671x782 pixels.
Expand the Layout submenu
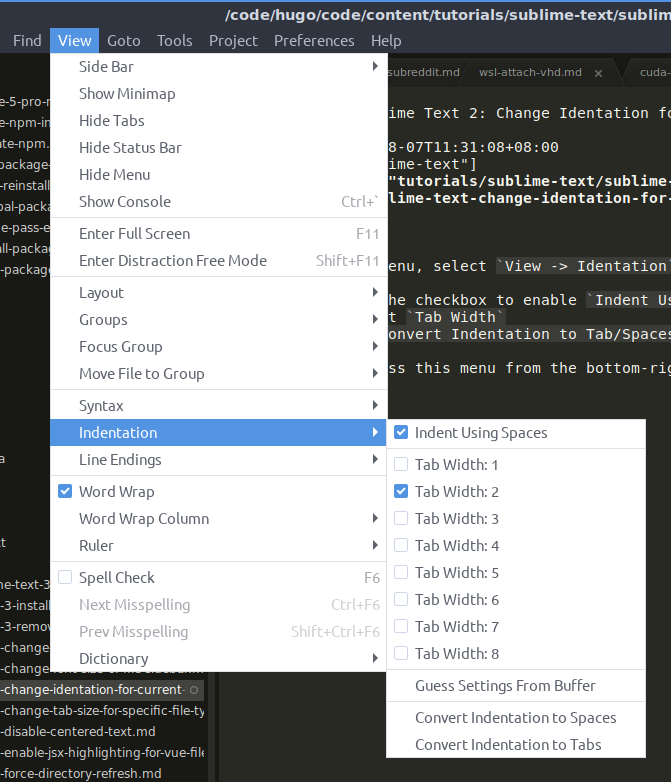(x=219, y=292)
